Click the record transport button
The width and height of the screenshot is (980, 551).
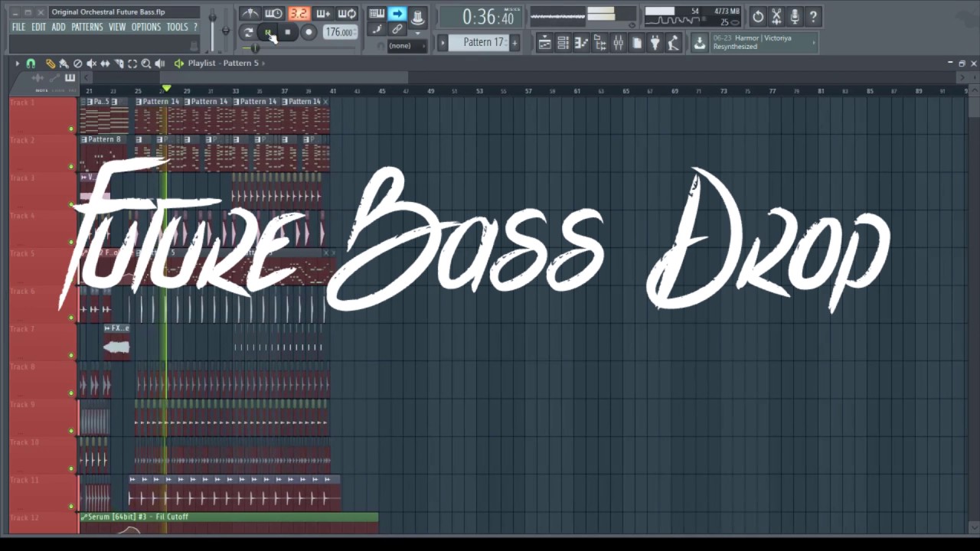click(x=308, y=32)
